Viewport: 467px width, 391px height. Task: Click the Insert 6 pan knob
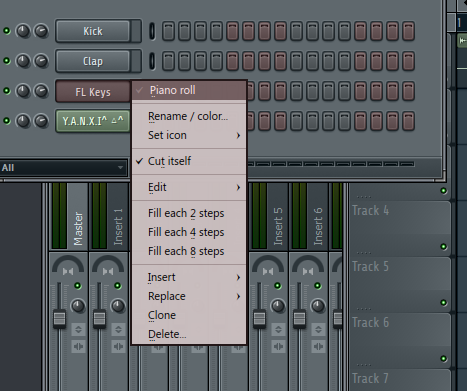[x=318, y=306]
